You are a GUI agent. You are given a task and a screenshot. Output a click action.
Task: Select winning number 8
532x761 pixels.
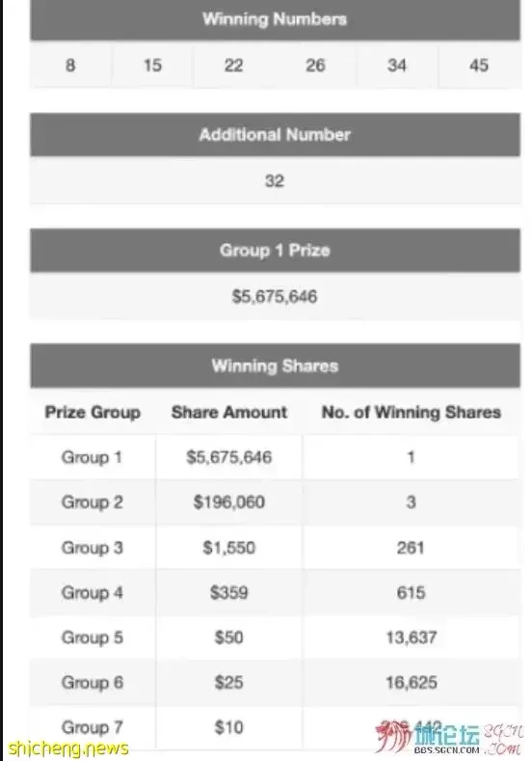[70, 65]
